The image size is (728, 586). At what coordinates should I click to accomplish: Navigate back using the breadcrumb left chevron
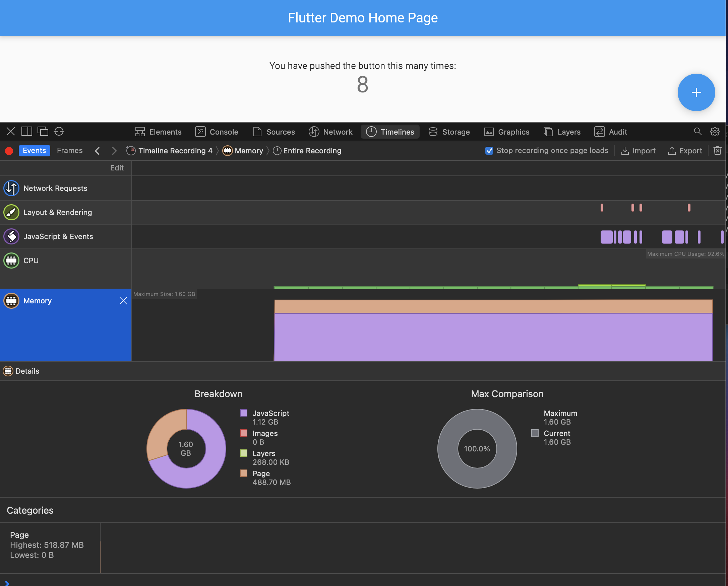coord(97,151)
